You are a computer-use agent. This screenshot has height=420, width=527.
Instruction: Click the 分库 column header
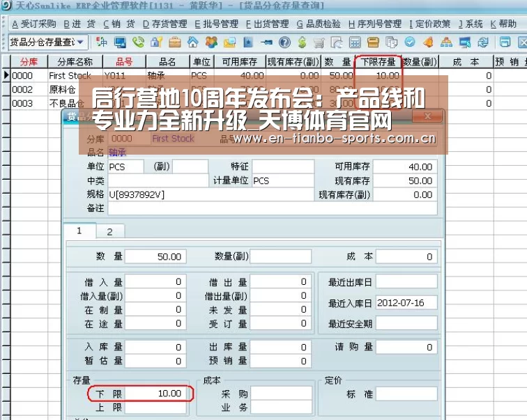click(29, 62)
